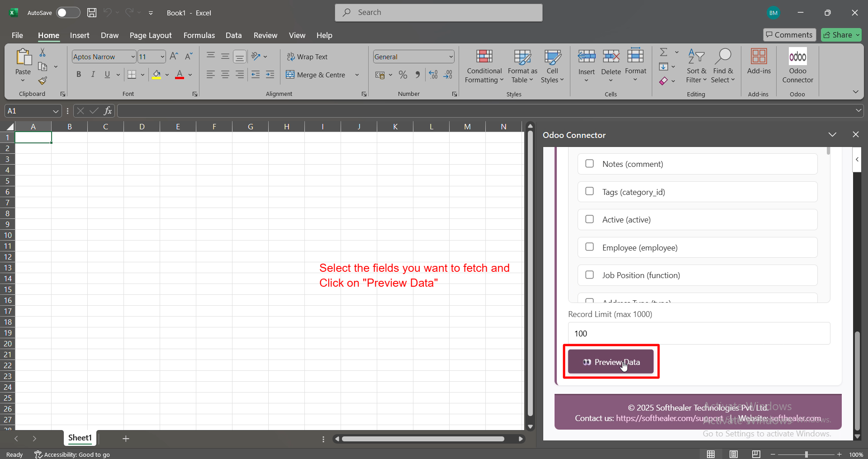Toggle the AutoSave switch
The image size is (868, 459).
pos(68,13)
